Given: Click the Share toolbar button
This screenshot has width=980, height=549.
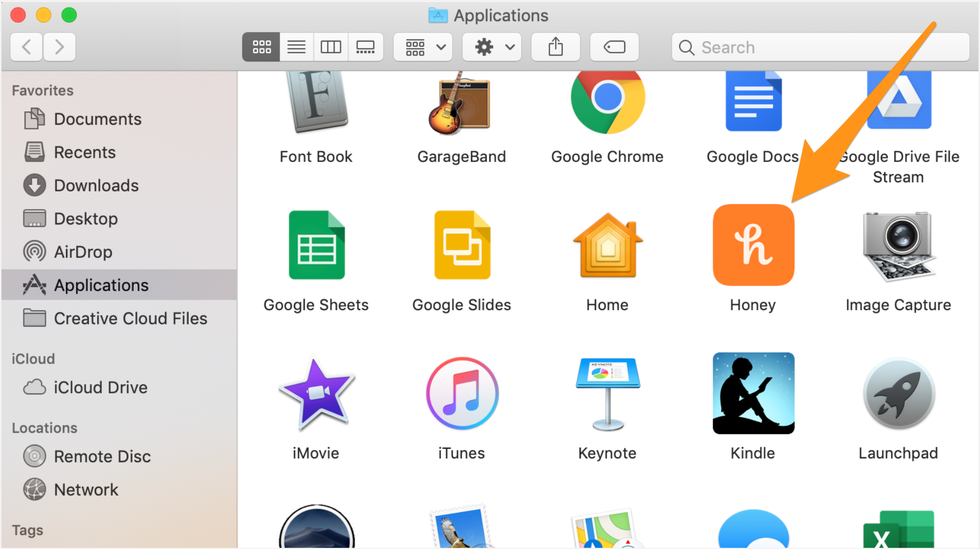Looking at the screenshot, I should tap(556, 47).
